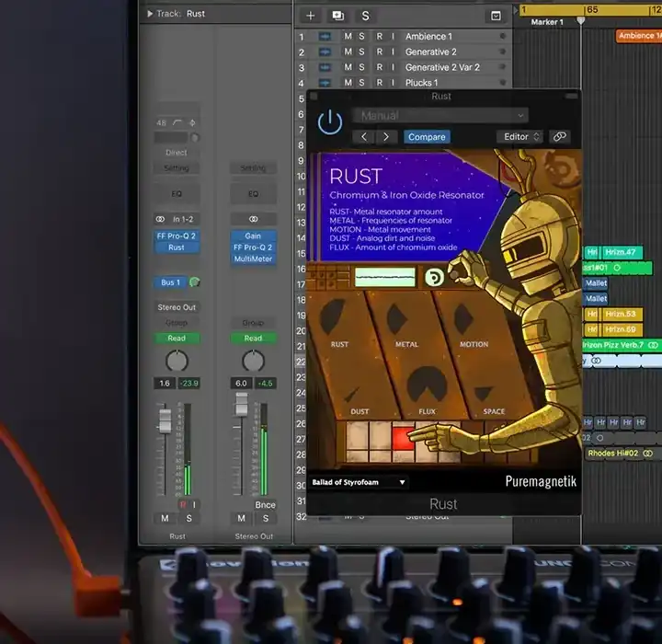Open the MultiMeter plugin on Stereo Out
This screenshot has width=662, height=644.
click(253, 259)
